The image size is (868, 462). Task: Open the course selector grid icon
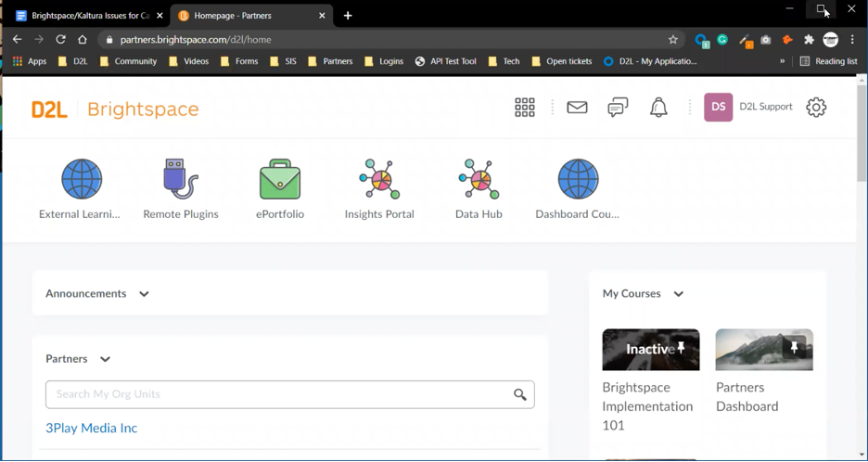pyautogui.click(x=525, y=107)
